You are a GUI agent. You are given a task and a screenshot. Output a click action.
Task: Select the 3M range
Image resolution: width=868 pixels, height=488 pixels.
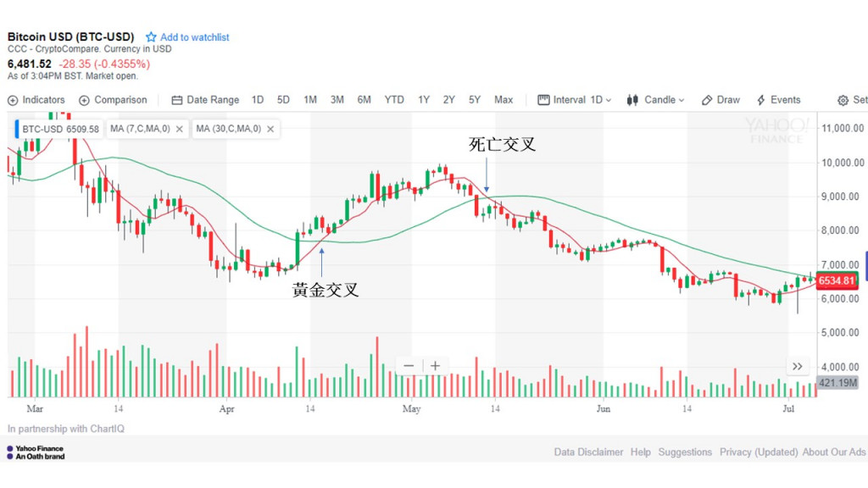click(x=337, y=100)
